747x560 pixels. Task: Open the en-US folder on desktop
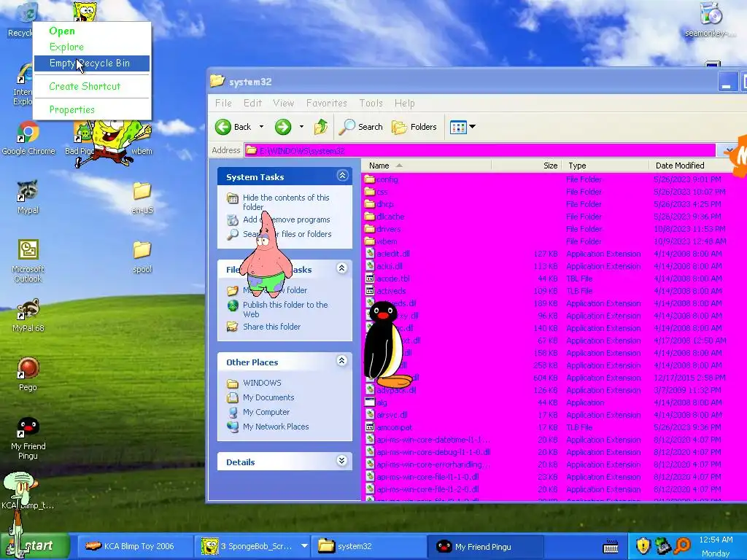[x=142, y=197]
